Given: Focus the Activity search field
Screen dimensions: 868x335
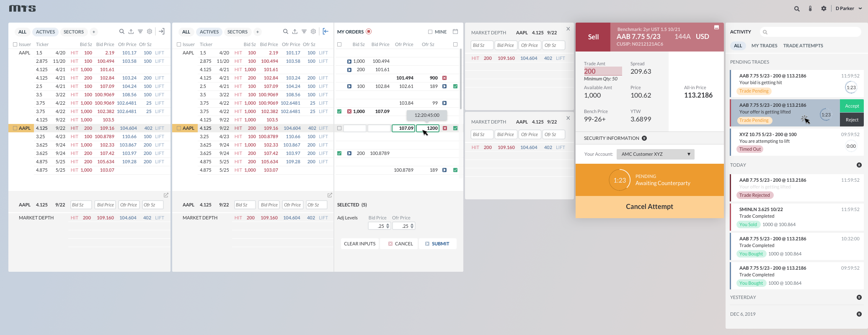Looking at the screenshot, I should (x=811, y=32).
